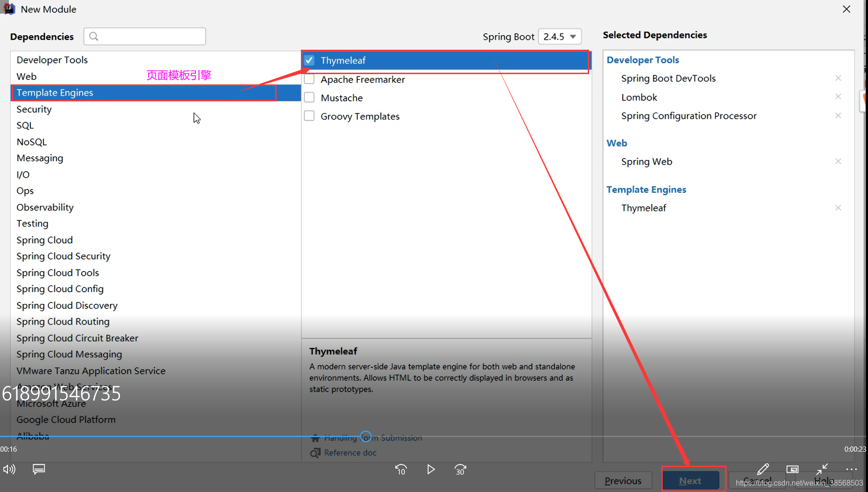The image size is (868, 492).
Task: Click the volume speaker icon
Action: 9,469
